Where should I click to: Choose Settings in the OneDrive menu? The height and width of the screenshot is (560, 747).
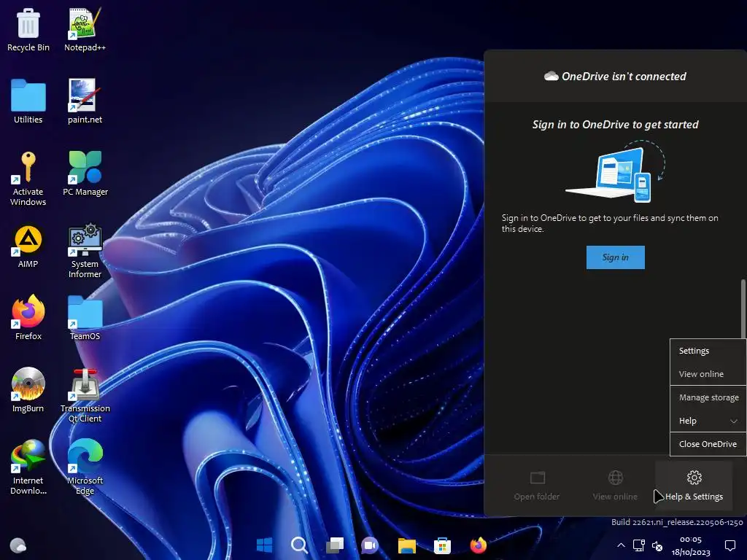pos(708,351)
